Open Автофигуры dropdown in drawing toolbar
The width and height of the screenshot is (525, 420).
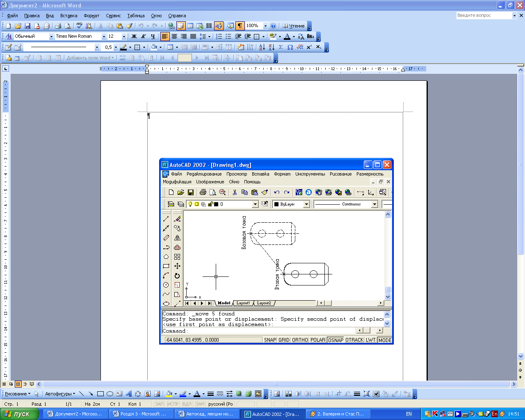coord(60,394)
